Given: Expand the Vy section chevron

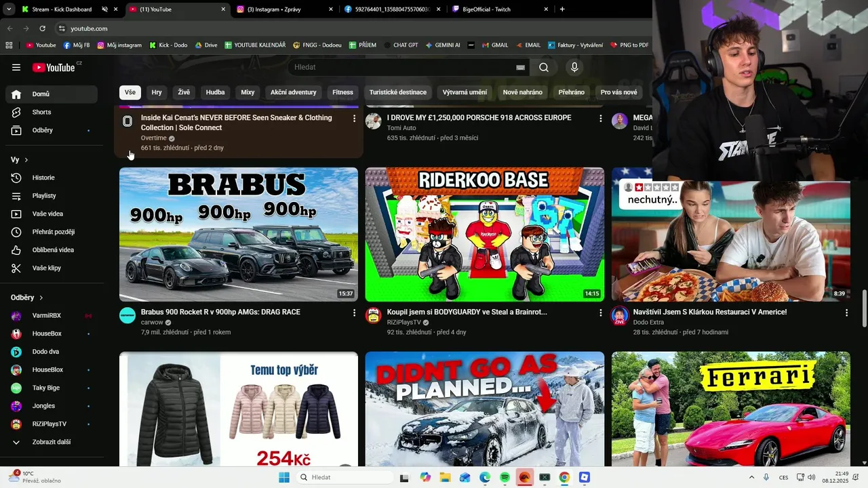Looking at the screenshot, I should click(26, 160).
